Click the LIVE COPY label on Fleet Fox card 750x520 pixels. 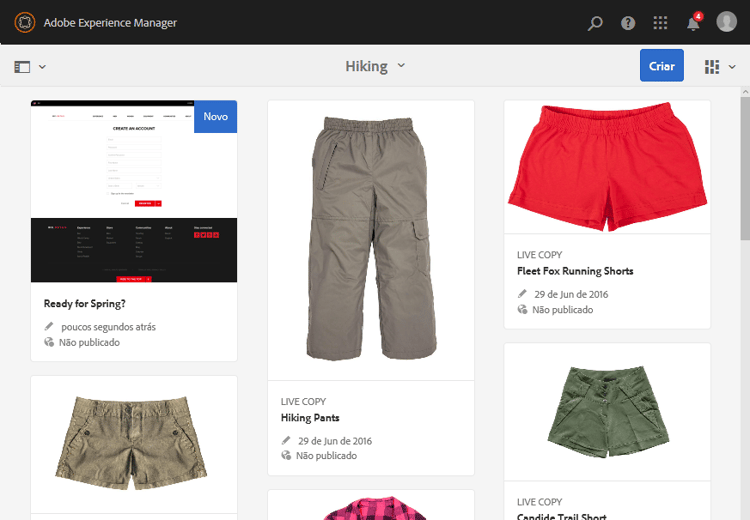540,255
